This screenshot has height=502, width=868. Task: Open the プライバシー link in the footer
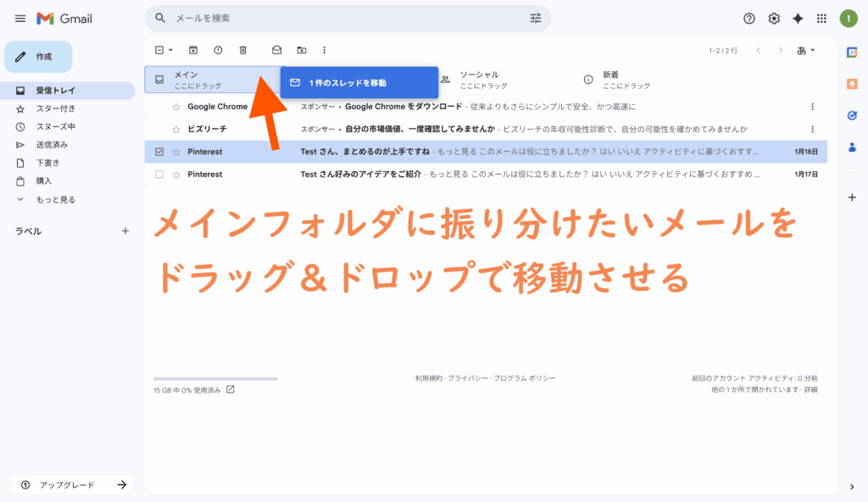(466, 378)
